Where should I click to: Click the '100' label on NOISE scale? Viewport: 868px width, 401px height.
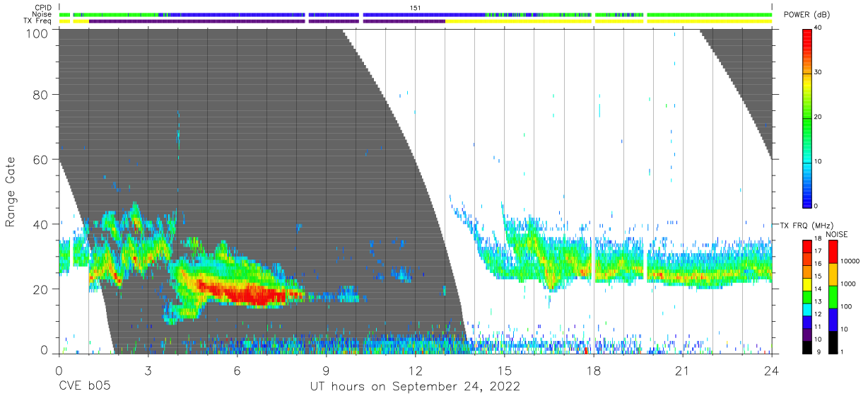pyautogui.click(x=845, y=307)
